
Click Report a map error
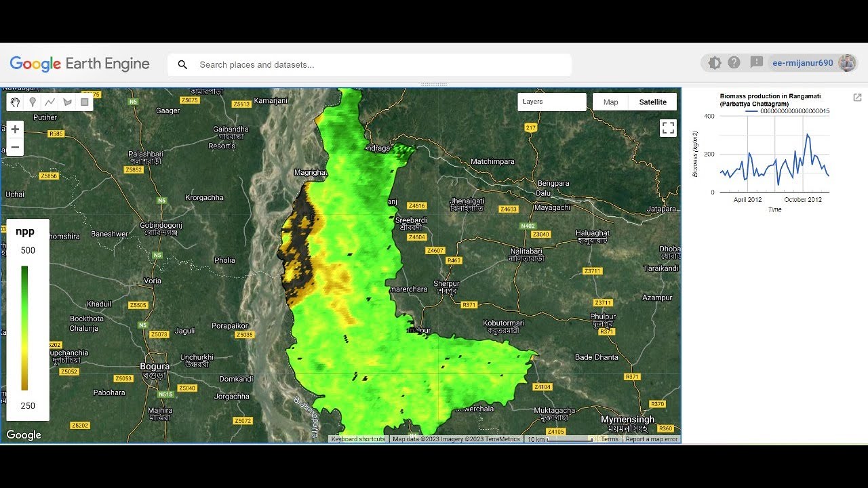tap(651, 439)
